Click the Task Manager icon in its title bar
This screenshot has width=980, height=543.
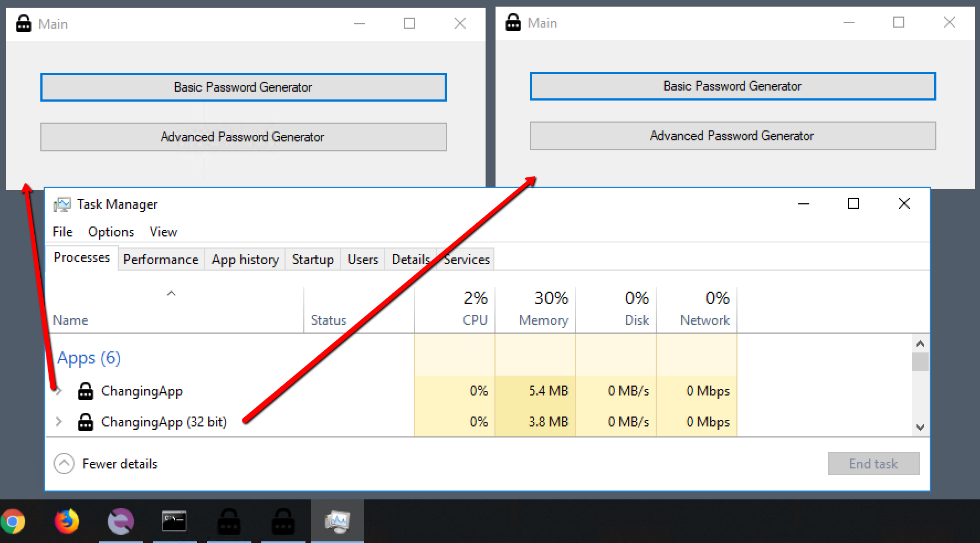click(x=63, y=204)
